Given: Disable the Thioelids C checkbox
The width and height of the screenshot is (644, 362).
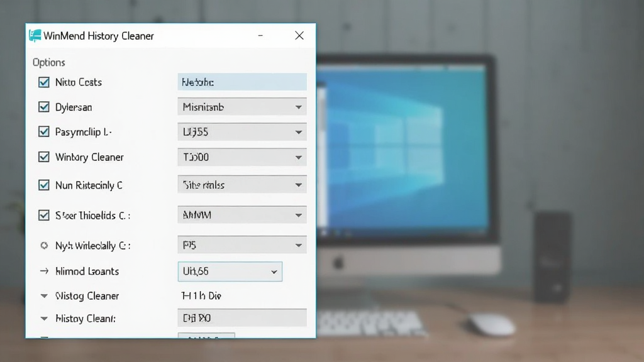Looking at the screenshot, I should point(44,216).
